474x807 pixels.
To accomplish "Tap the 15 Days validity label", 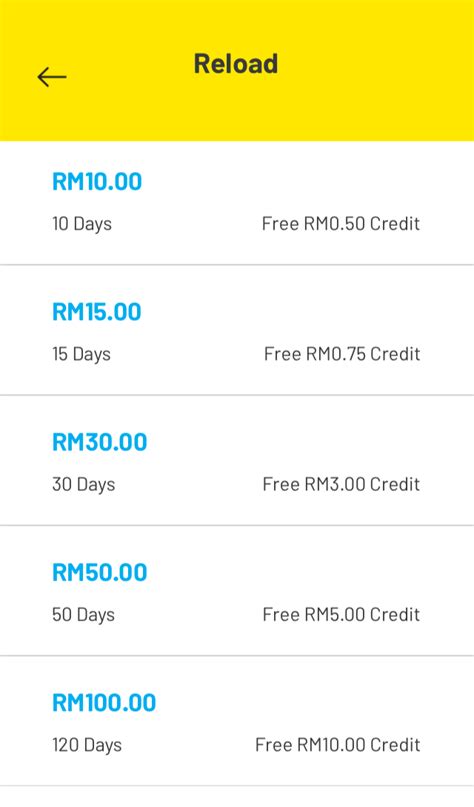I will [x=81, y=354].
